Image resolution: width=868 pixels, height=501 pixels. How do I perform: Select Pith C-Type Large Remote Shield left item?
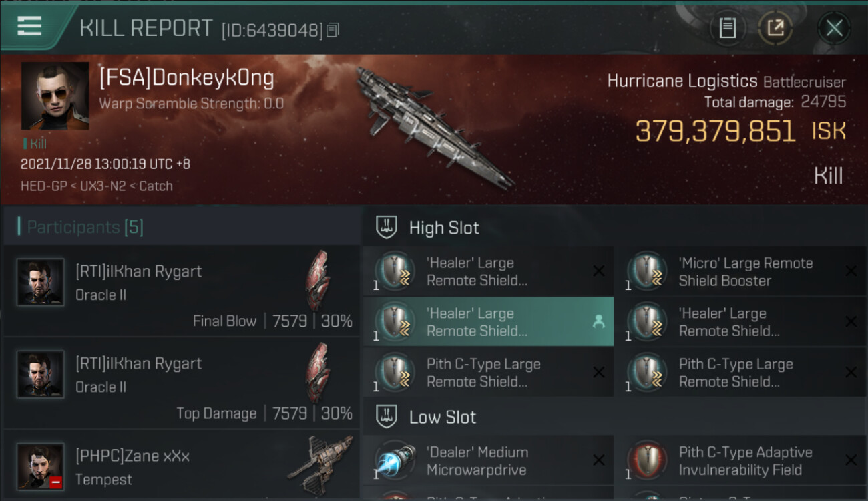(488, 372)
